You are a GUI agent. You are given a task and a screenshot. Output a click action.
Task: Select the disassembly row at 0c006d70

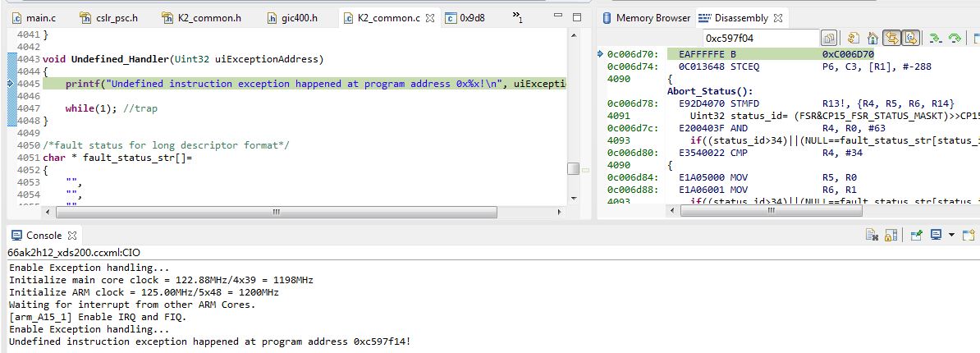(x=770, y=54)
